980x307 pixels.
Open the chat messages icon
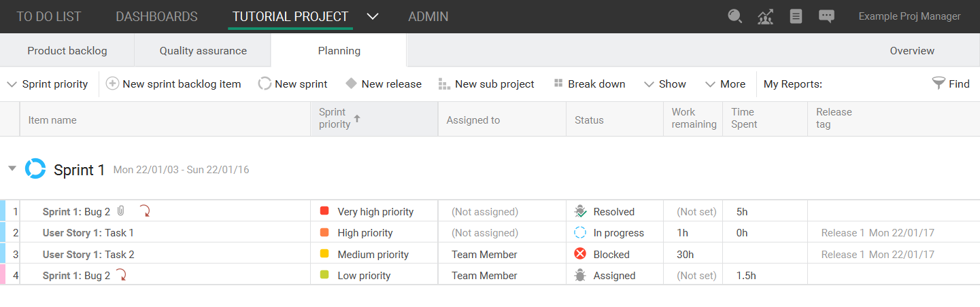(x=826, y=16)
